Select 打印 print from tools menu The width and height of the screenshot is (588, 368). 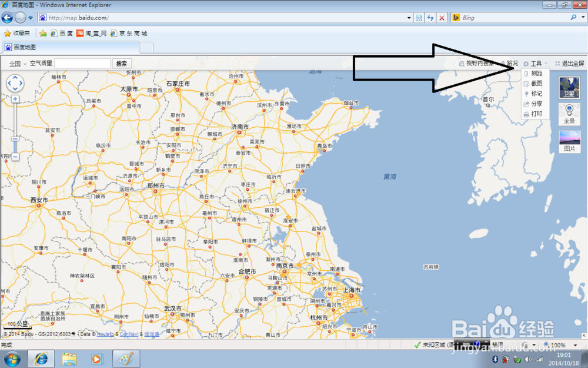click(x=535, y=114)
